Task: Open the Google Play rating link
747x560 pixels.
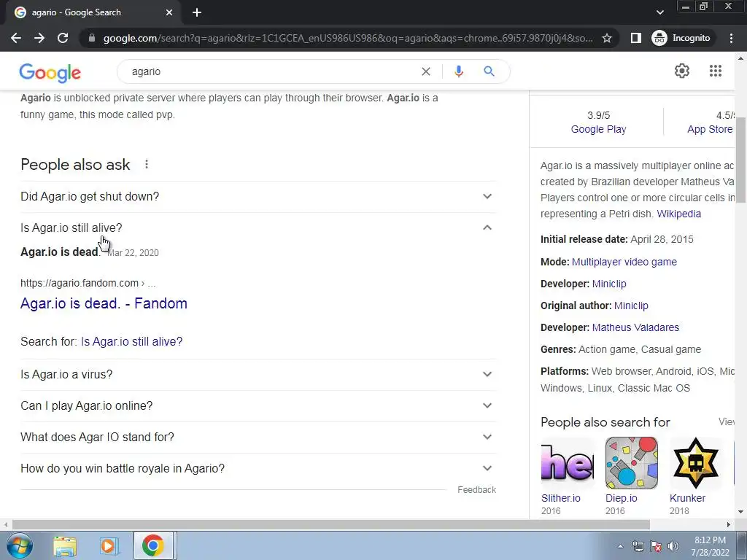Action: (x=598, y=129)
